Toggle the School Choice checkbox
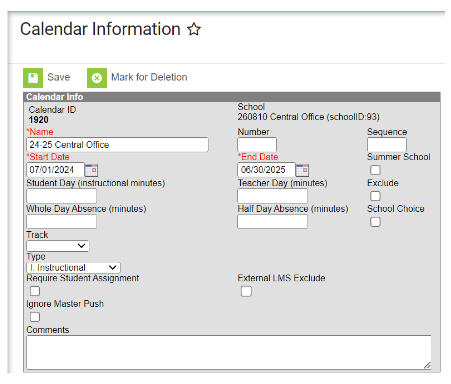451x384 pixels. [x=375, y=222]
